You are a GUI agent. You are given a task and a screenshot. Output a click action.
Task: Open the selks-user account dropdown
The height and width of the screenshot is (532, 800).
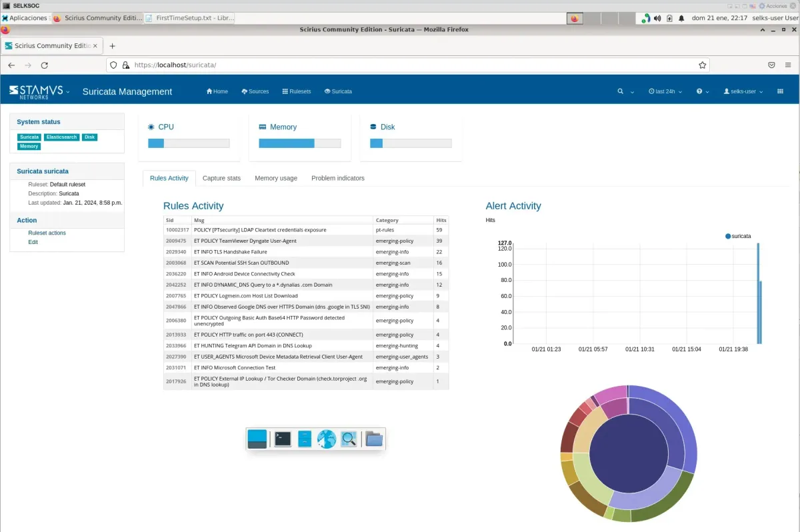[743, 91]
